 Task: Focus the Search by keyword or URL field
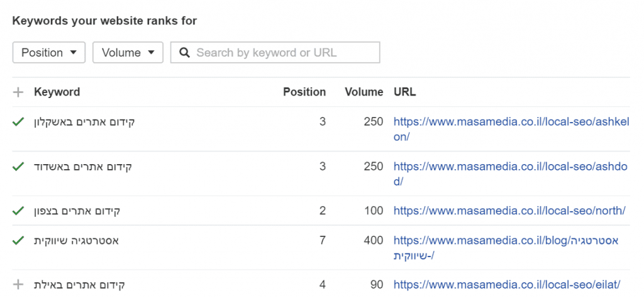pyautogui.click(x=275, y=53)
